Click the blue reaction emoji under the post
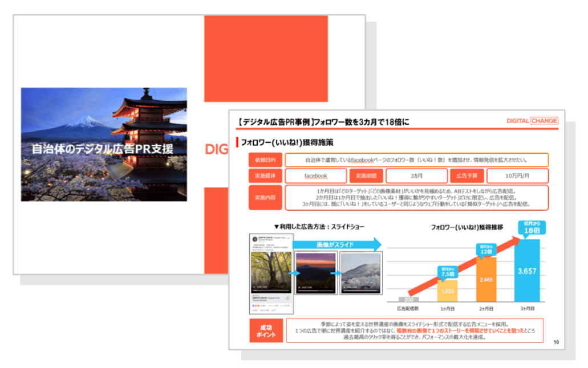The width and height of the screenshot is (588, 368). coord(253,305)
